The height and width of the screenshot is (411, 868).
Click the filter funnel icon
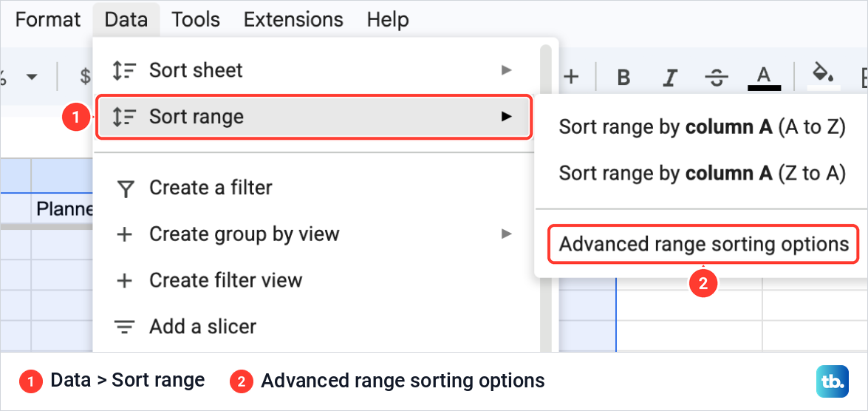tap(126, 189)
